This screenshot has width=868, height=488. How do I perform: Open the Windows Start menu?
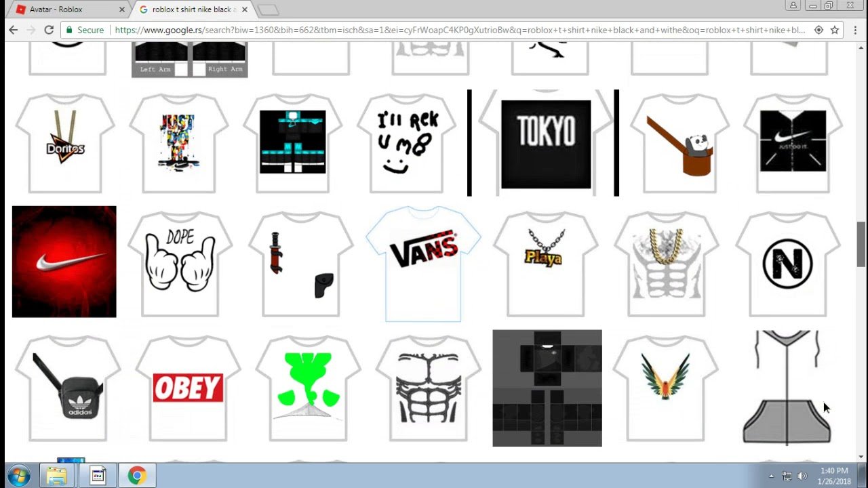point(18,476)
